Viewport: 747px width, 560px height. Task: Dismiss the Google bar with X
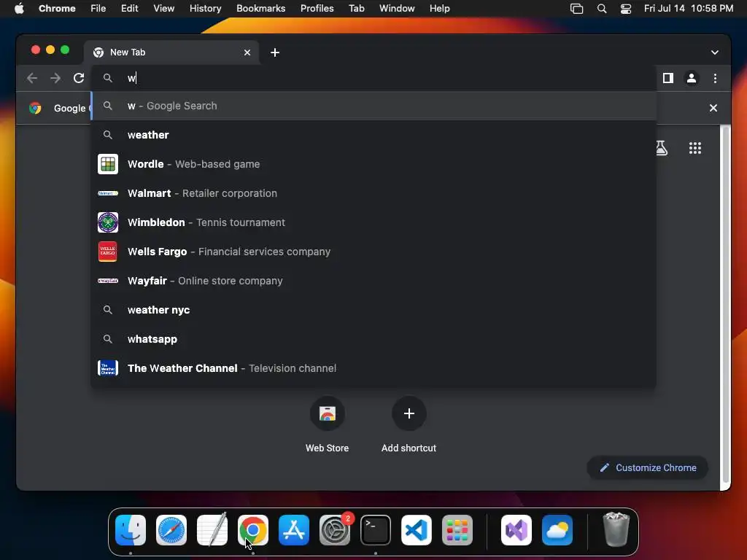point(713,108)
